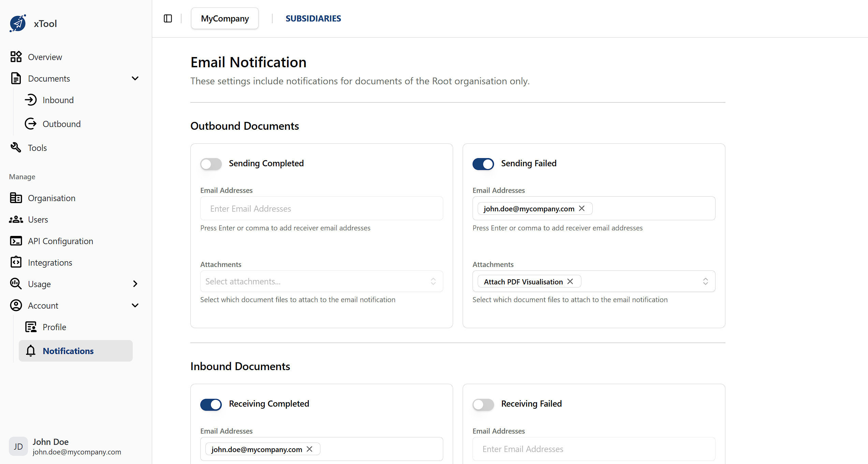
Task: Select Outbound under Documents
Action: pos(62,124)
